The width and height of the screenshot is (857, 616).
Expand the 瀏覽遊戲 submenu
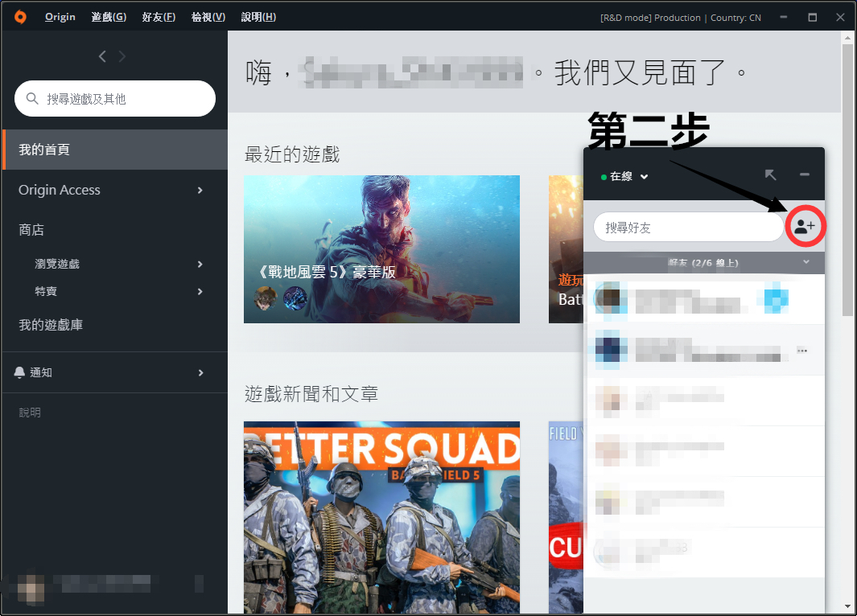coord(200,265)
